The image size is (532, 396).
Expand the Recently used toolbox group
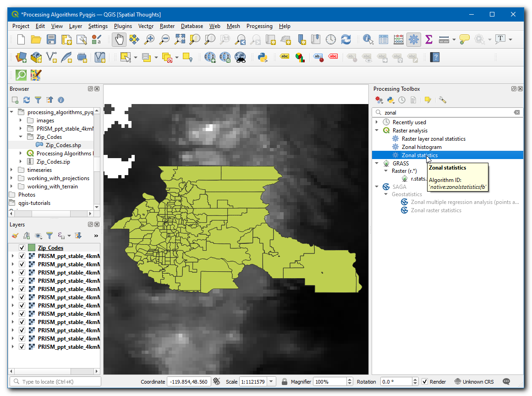[377, 122]
